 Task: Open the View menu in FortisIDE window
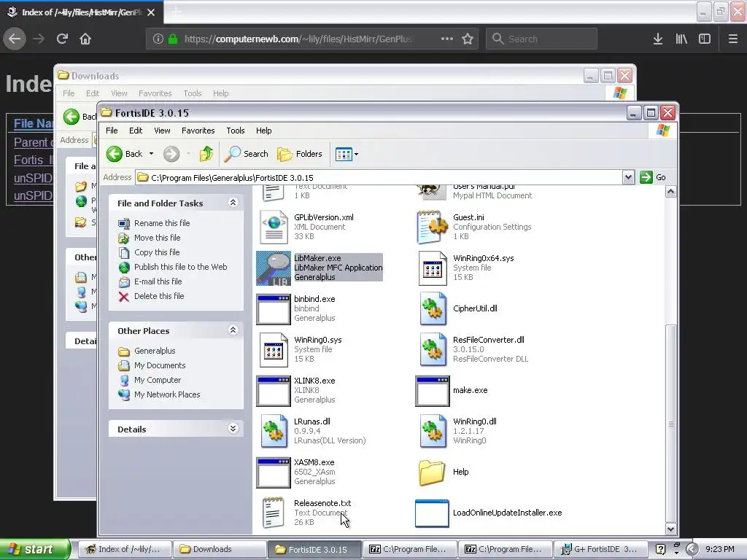point(162,131)
